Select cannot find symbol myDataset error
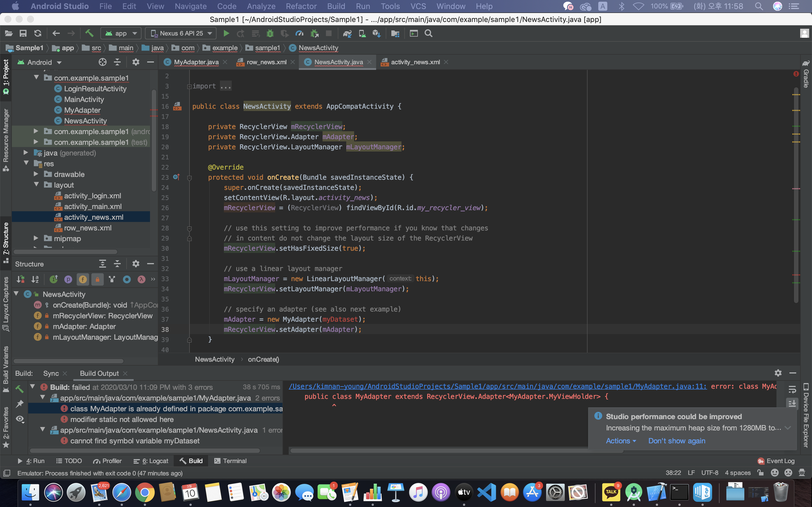Screen dimensions: 812x507 pos(134,441)
